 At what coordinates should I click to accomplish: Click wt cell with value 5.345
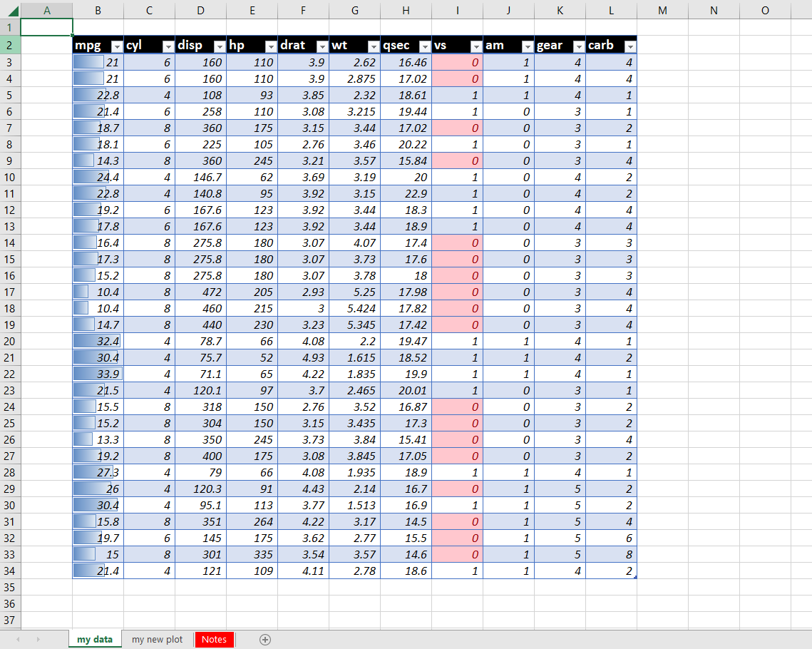click(354, 324)
